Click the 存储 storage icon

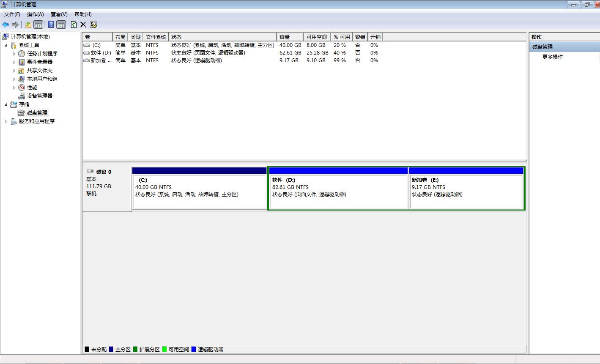pos(14,104)
